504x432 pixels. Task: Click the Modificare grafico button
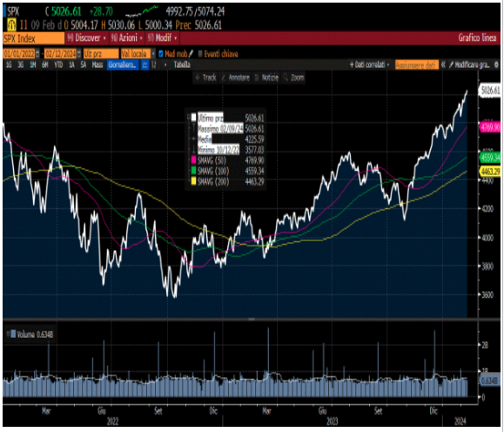pyautogui.click(x=469, y=64)
